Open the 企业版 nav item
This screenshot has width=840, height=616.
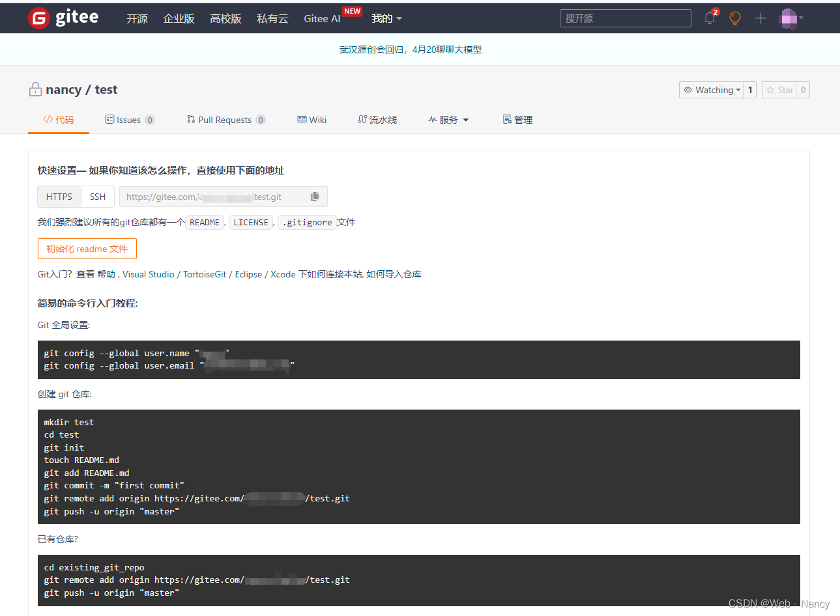pos(179,18)
